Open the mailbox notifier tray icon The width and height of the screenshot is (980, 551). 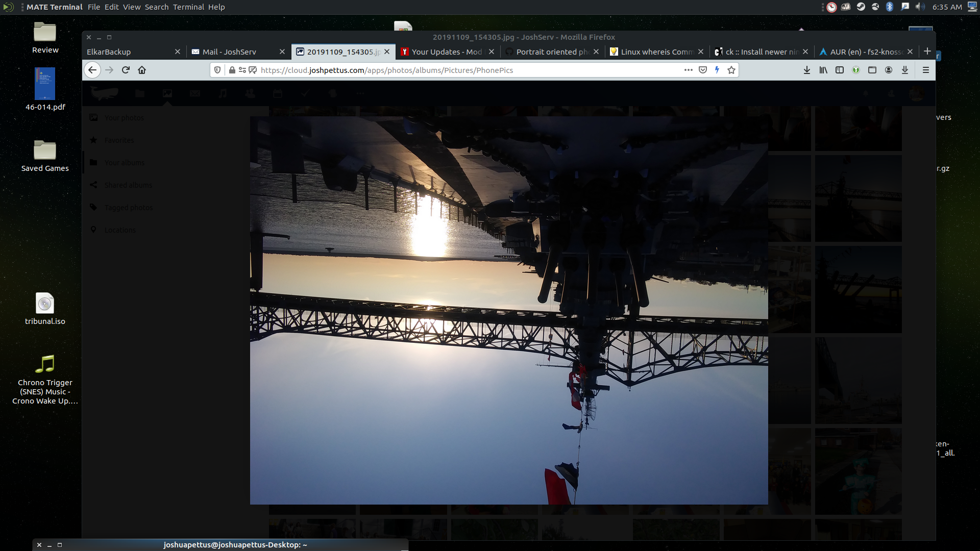pyautogui.click(x=846, y=7)
